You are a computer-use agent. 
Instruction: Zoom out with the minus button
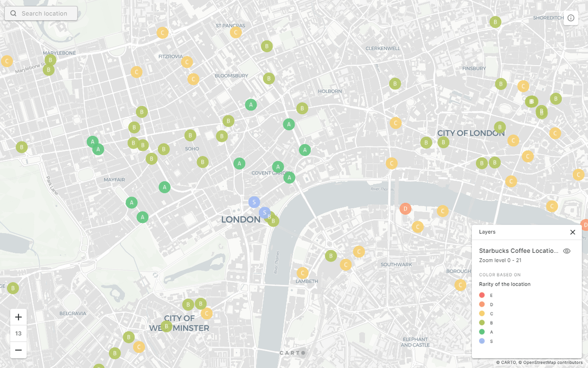coord(19,350)
